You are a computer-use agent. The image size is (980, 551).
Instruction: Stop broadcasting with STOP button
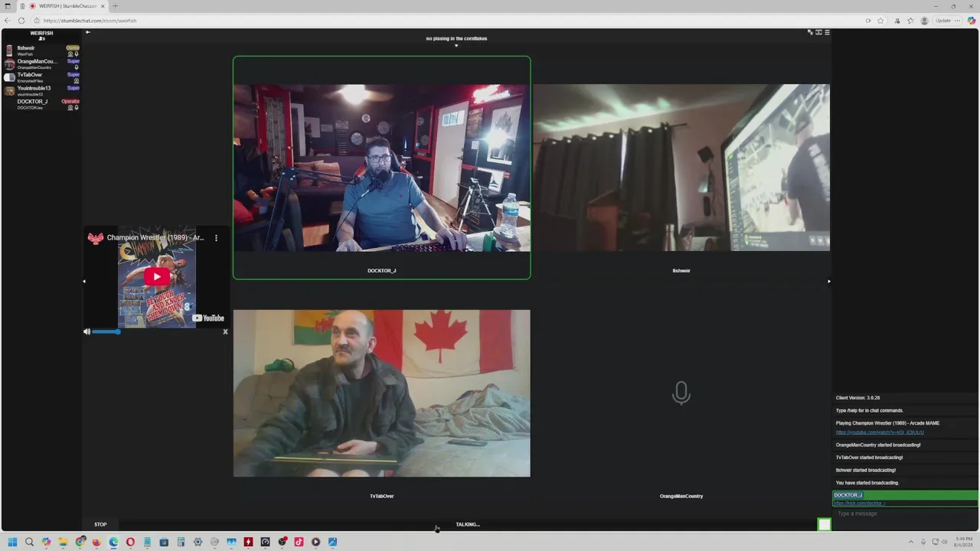coord(100,524)
